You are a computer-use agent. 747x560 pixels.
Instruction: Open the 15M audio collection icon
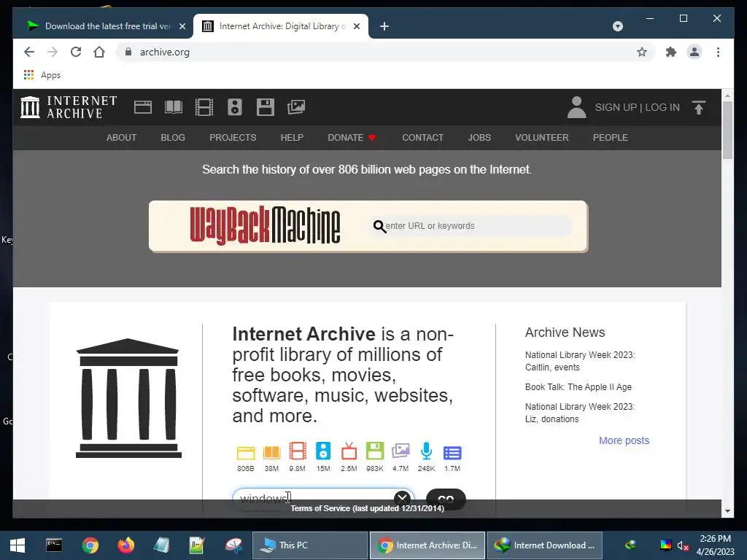tap(323, 451)
